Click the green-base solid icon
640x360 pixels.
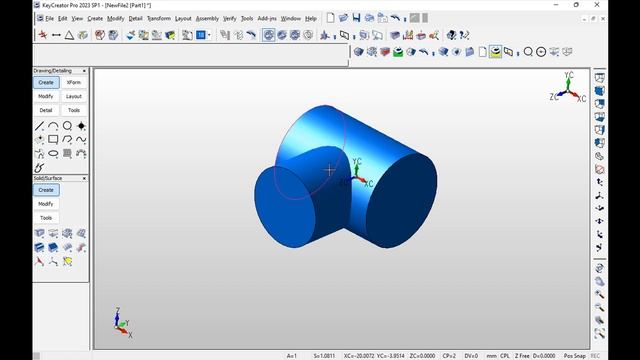coord(398,52)
